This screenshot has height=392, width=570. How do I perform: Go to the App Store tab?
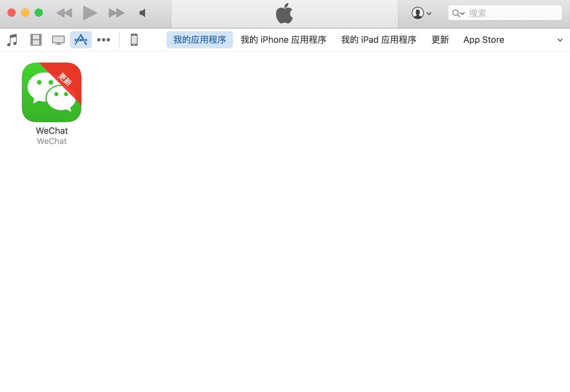click(484, 40)
